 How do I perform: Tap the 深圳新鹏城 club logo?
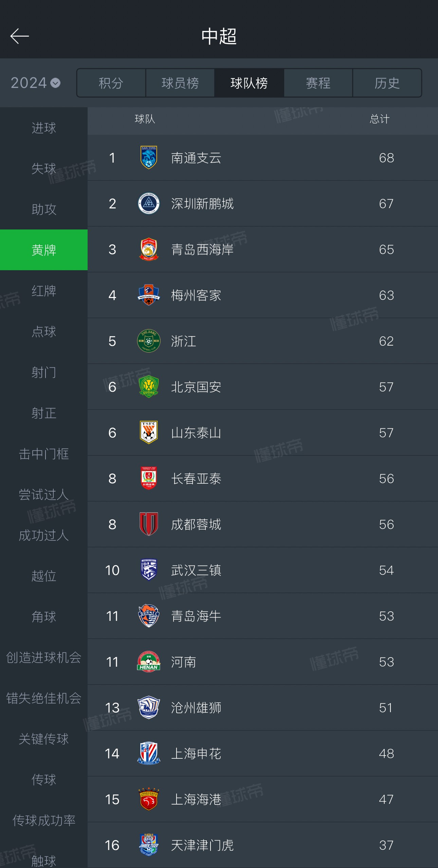[148, 203]
